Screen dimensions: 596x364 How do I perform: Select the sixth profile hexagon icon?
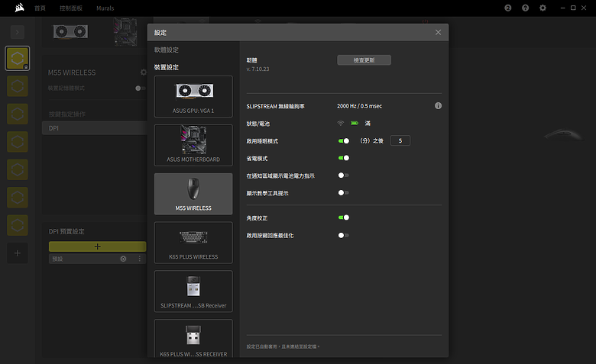click(x=17, y=198)
